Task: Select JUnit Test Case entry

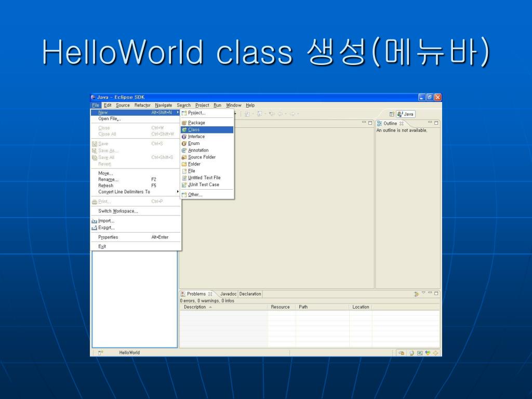Action: pos(207,184)
